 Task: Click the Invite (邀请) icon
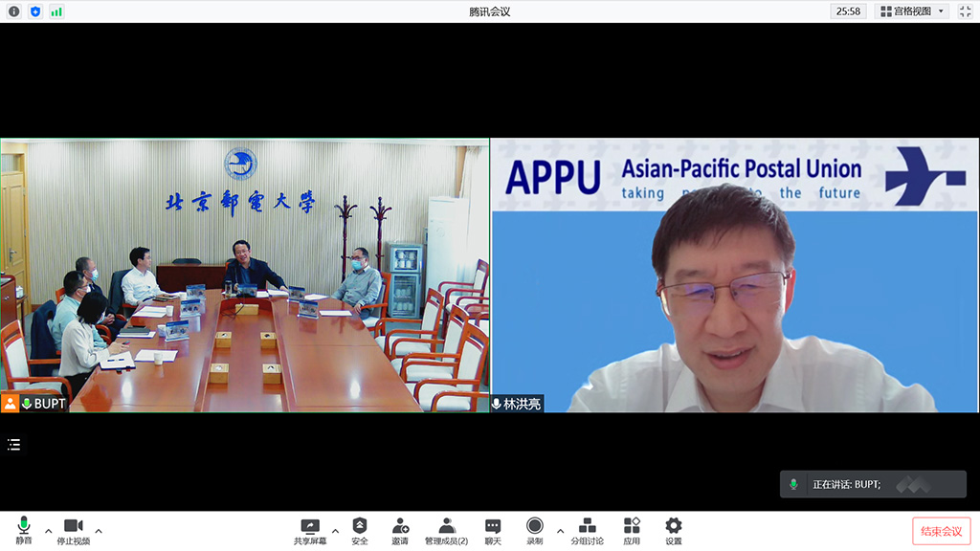[x=400, y=531]
